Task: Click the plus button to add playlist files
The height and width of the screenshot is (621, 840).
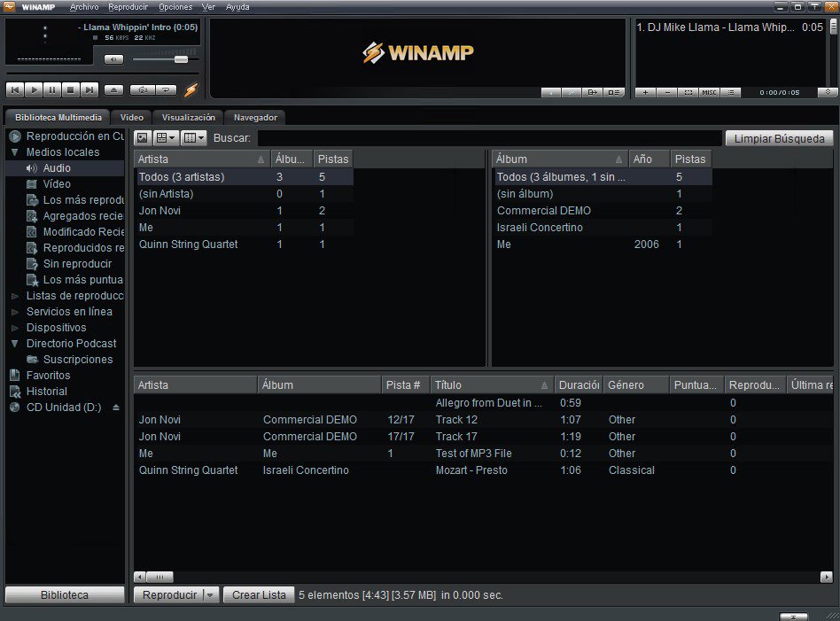Action: 645,92
